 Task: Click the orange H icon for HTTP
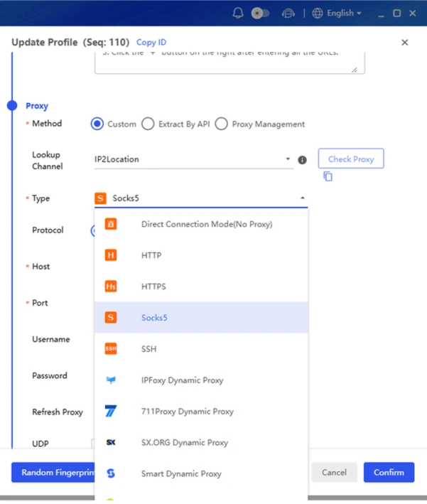click(111, 255)
